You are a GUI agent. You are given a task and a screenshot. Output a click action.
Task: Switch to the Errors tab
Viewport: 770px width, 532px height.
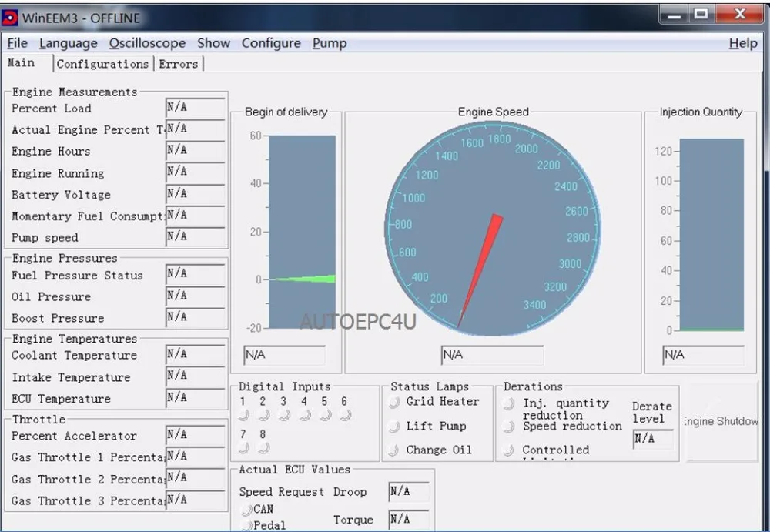point(179,64)
